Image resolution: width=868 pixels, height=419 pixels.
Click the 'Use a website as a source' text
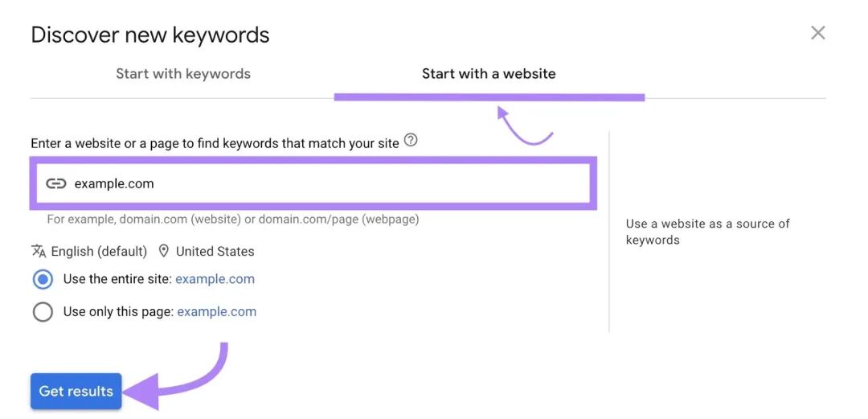point(707,232)
